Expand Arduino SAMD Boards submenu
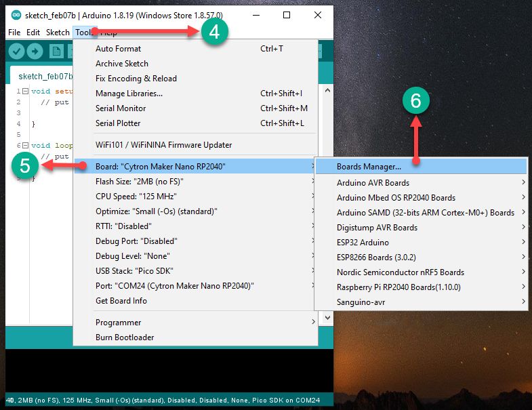Viewport: 532px width, 410px height. [421, 213]
